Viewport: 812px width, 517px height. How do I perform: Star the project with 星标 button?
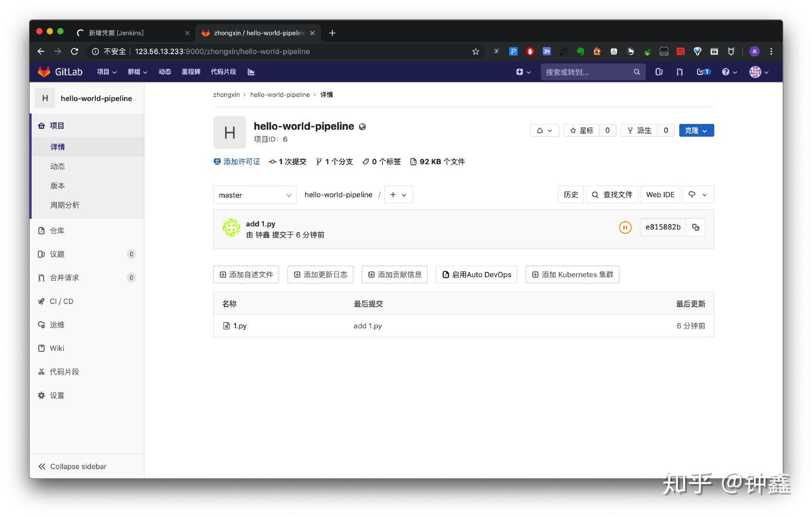[582, 130]
